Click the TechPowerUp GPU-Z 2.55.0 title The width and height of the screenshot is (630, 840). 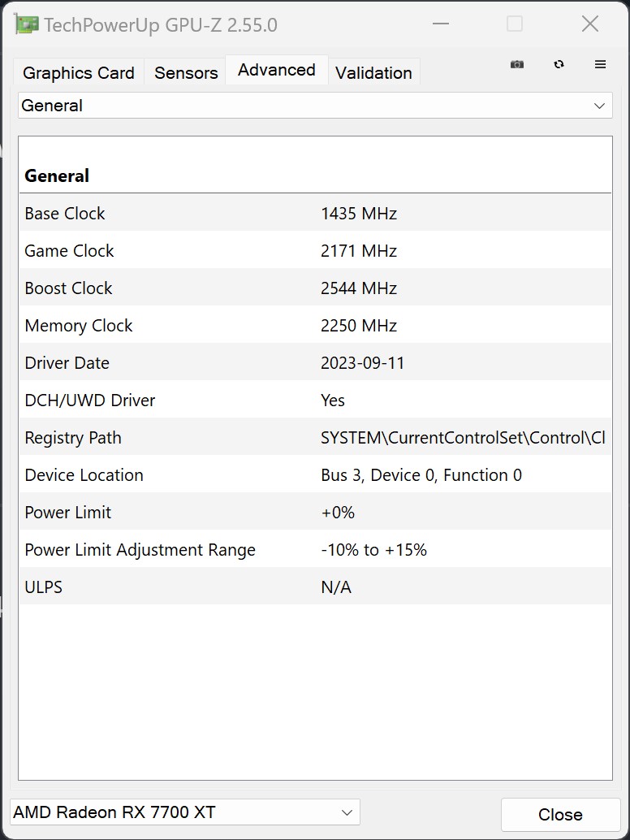point(161,25)
